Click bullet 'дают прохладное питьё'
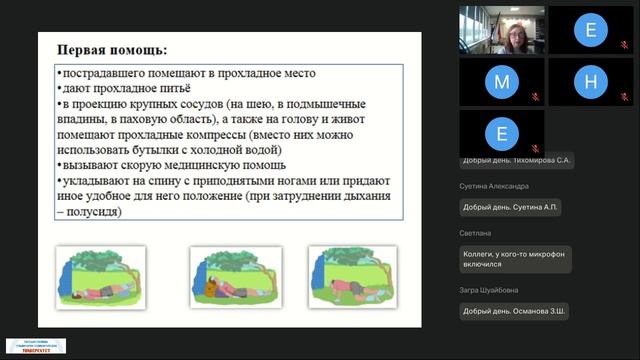Viewport: 640px width, 360px height. [124, 89]
